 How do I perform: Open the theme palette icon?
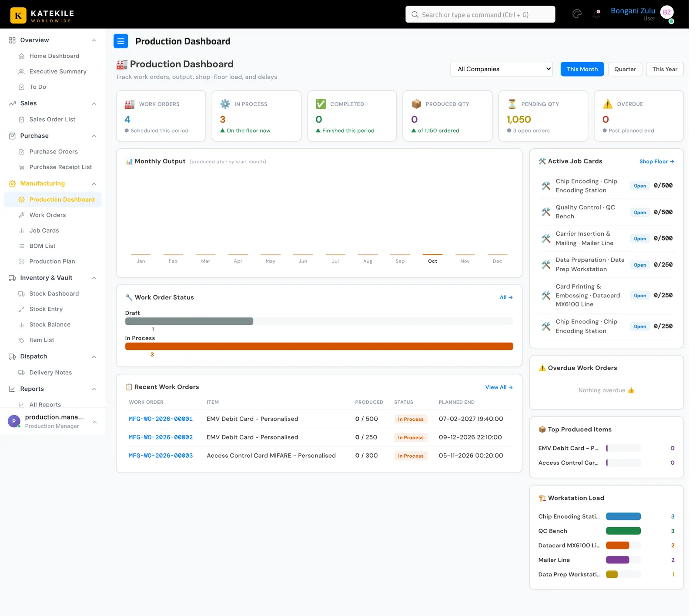point(577,14)
